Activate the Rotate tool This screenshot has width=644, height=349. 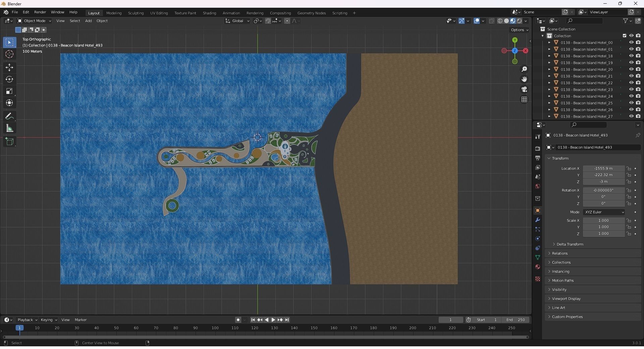(x=9, y=80)
